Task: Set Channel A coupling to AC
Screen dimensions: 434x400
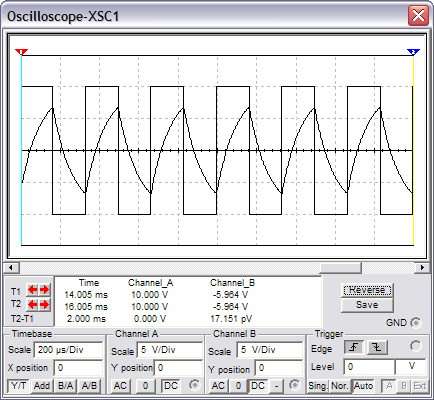Action: (x=120, y=386)
